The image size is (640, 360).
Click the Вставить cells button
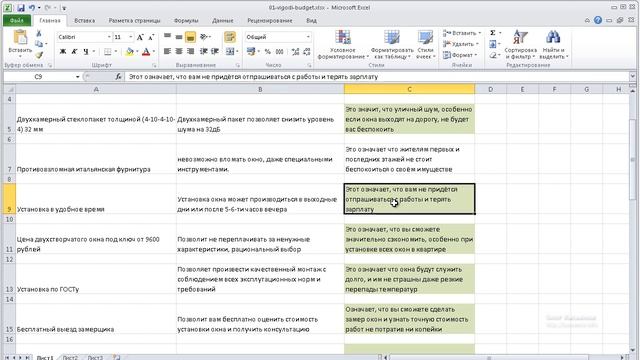click(x=462, y=33)
